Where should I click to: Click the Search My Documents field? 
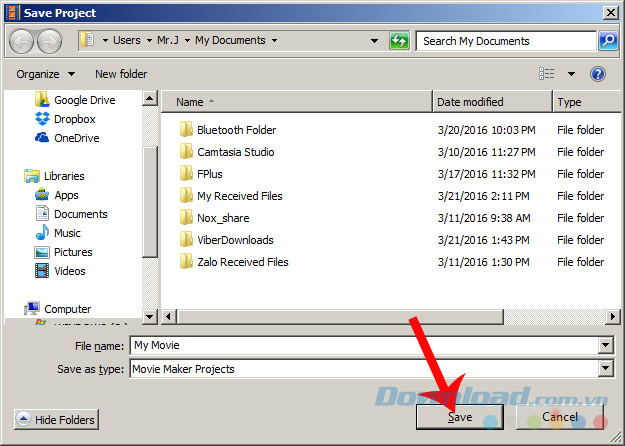click(x=506, y=41)
